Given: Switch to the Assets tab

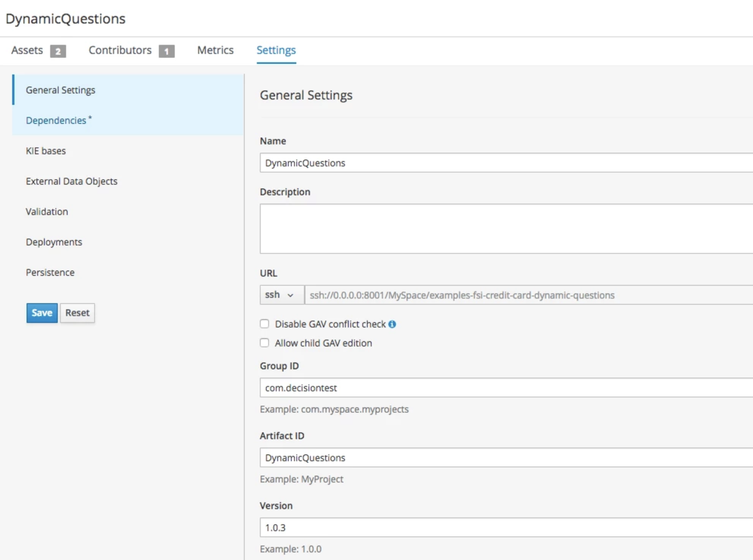Looking at the screenshot, I should (27, 50).
